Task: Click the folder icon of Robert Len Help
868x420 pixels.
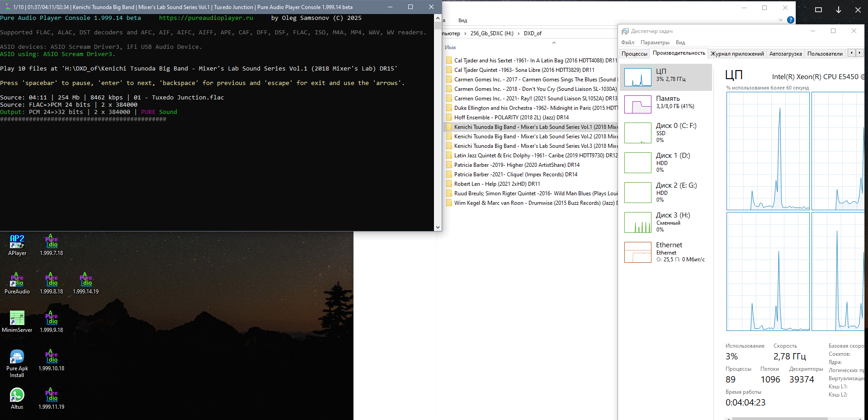Action: [449, 184]
